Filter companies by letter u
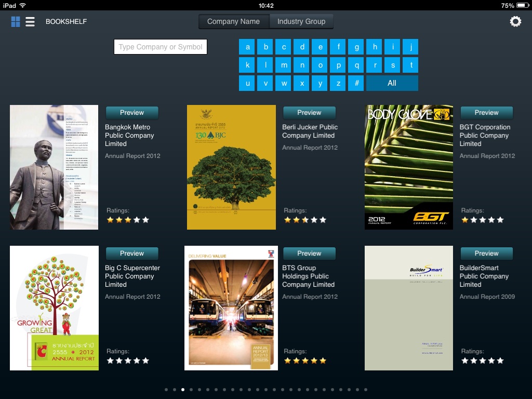Image resolution: width=532 pixels, height=399 pixels. (248, 83)
